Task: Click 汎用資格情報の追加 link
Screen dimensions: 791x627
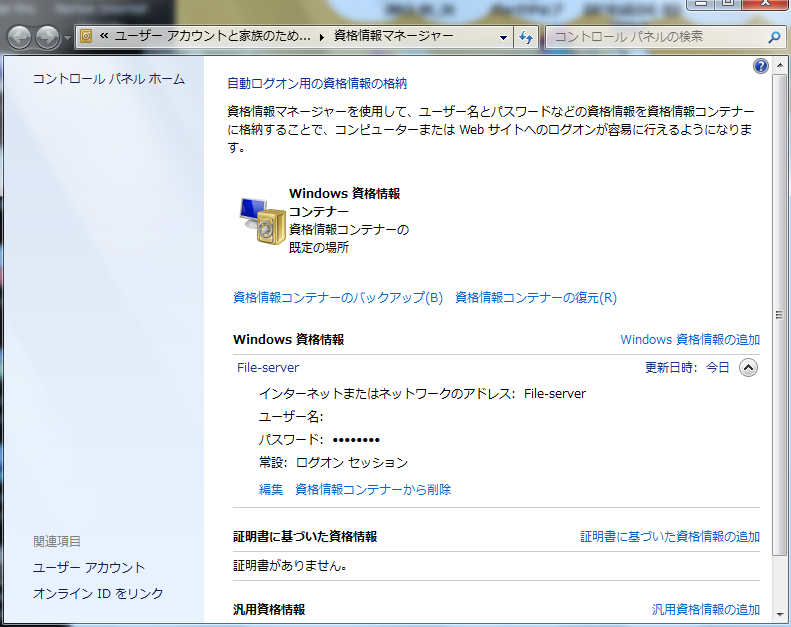Action: (706, 610)
